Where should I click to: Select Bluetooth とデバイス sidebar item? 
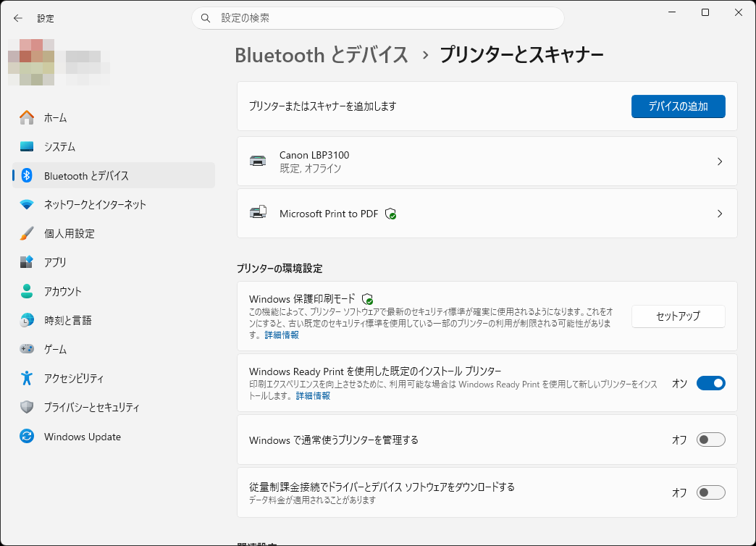tap(113, 175)
